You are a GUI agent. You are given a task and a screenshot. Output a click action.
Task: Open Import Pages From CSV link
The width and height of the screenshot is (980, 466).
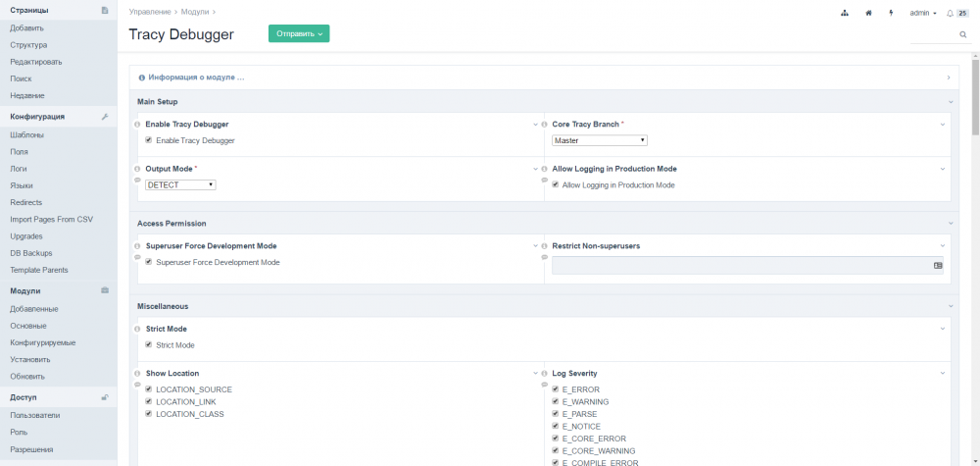(x=51, y=220)
